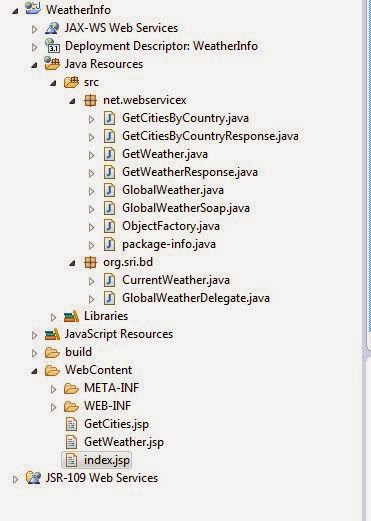Collapse the src folder node
The height and width of the screenshot is (521, 371).
tap(53, 83)
